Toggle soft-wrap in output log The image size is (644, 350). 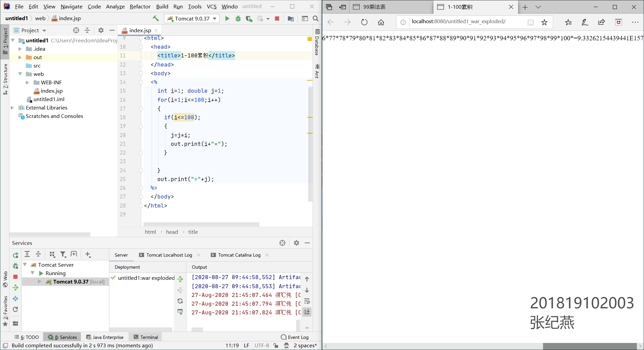[307, 301]
